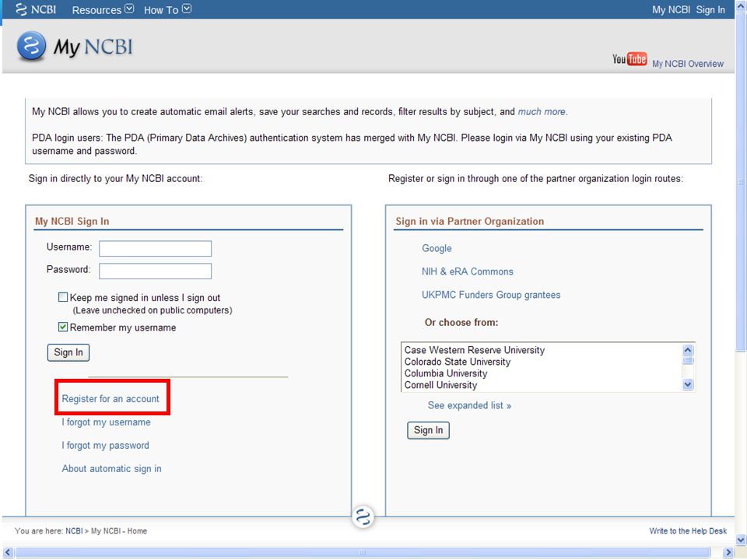Click organization list scroll down arrow

pyautogui.click(x=688, y=384)
